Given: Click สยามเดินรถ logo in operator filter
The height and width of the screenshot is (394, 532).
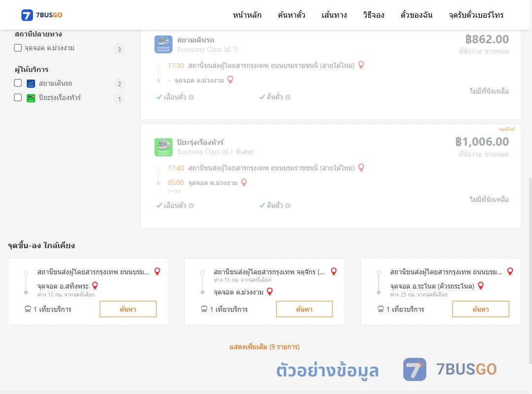Looking at the screenshot, I should [31, 84].
